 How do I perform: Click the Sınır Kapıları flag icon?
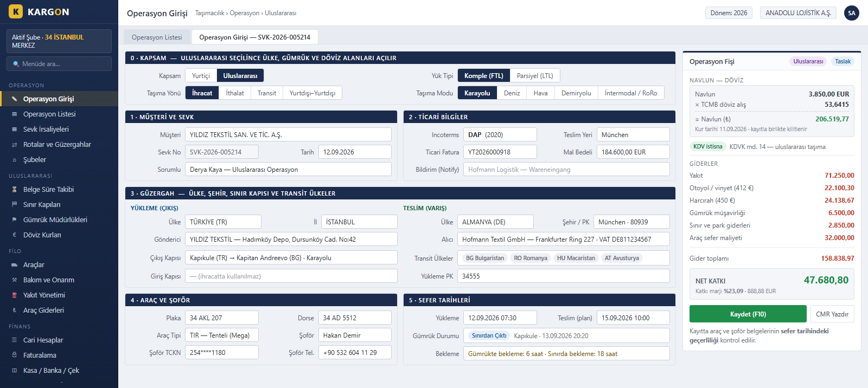point(15,204)
